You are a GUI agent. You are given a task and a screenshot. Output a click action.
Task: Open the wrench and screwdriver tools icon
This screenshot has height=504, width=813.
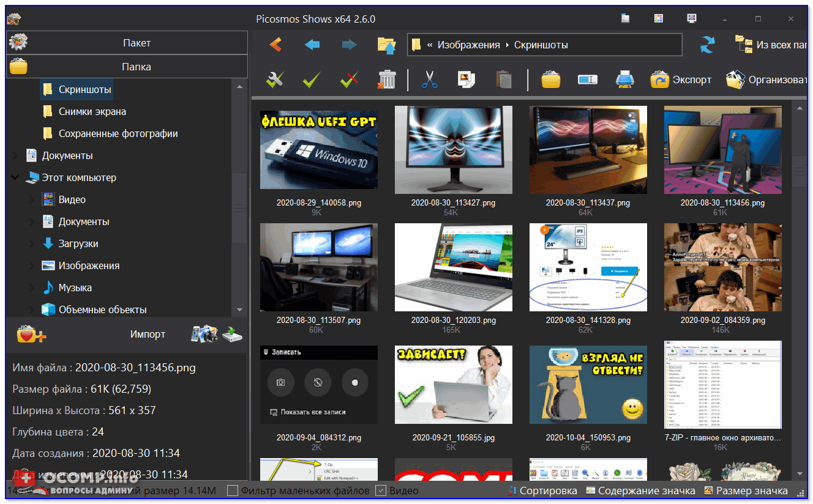point(275,79)
